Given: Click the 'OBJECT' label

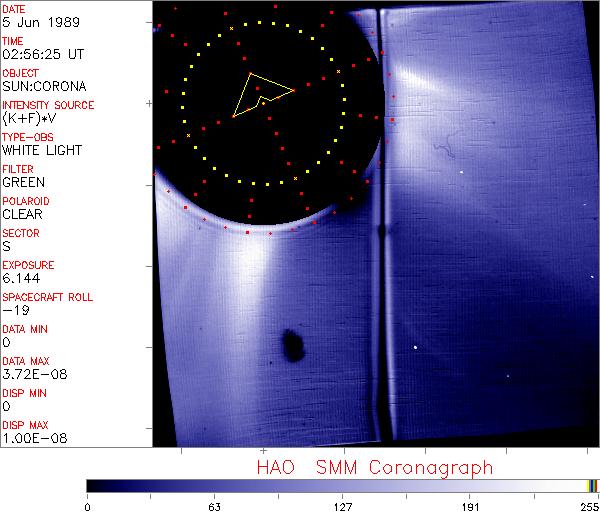Looking at the screenshot, I should [20, 73].
